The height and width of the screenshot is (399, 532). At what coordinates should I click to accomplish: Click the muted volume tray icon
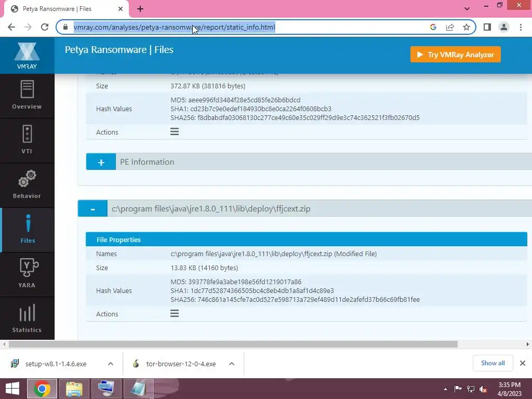[483, 389]
